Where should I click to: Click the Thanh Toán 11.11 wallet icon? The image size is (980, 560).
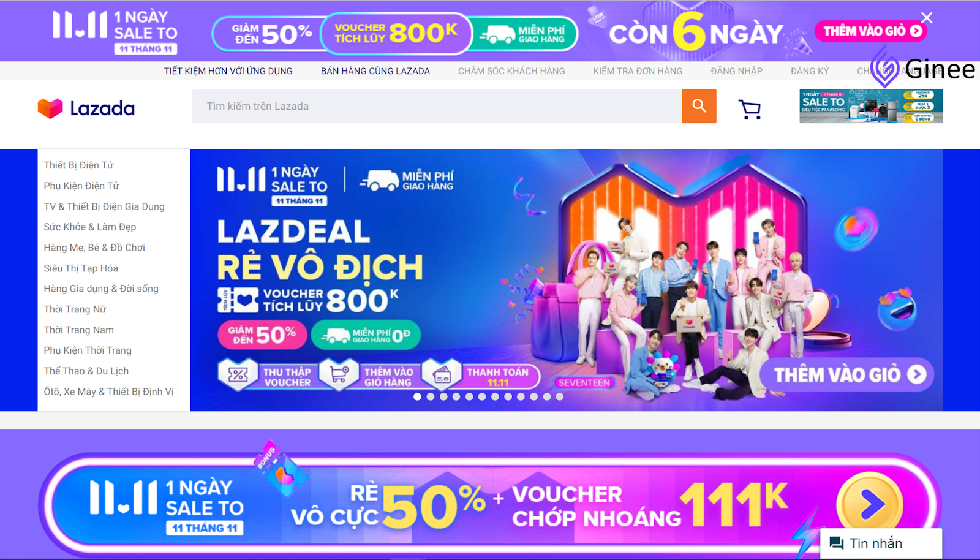(442, 374)
